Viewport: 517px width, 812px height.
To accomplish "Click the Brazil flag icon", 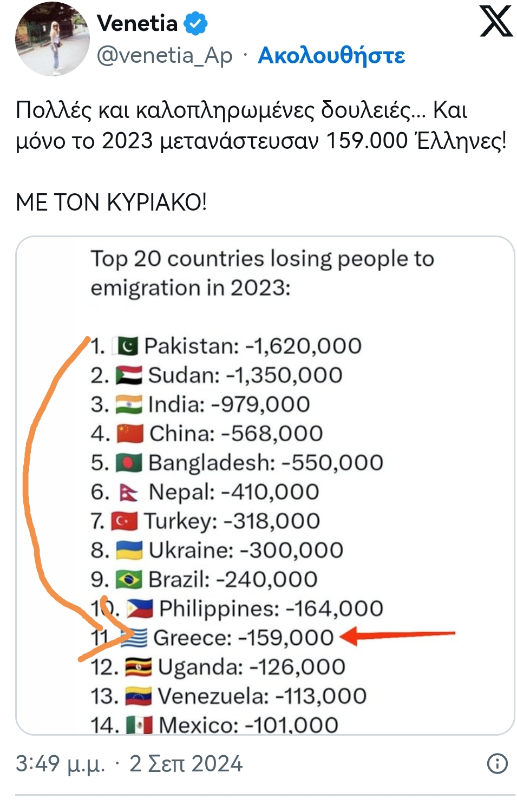I will coord(129,580).
